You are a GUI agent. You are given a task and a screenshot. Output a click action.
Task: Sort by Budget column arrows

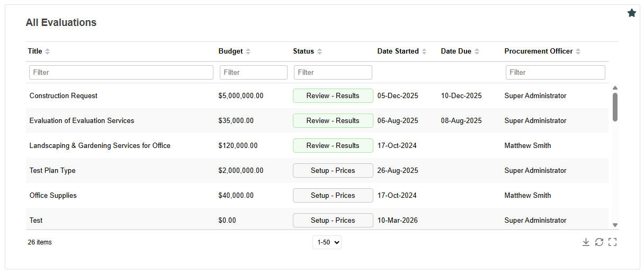[x=248, y=51]
